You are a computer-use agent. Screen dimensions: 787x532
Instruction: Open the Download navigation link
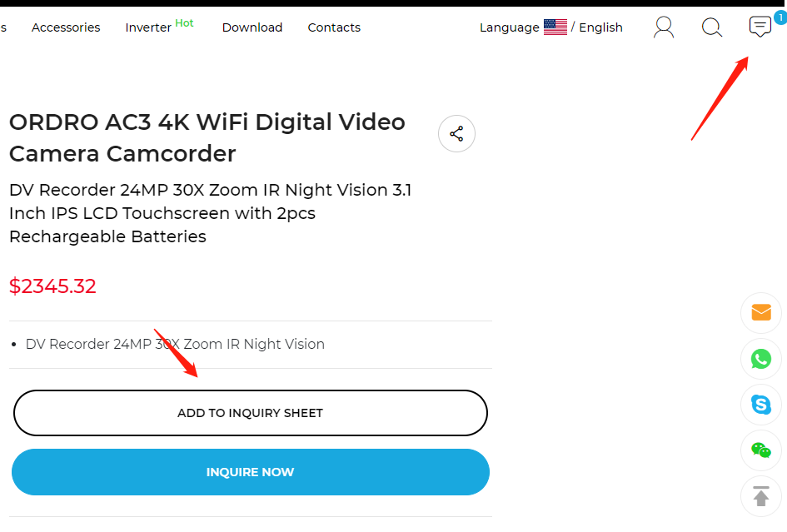click(252, 27)
